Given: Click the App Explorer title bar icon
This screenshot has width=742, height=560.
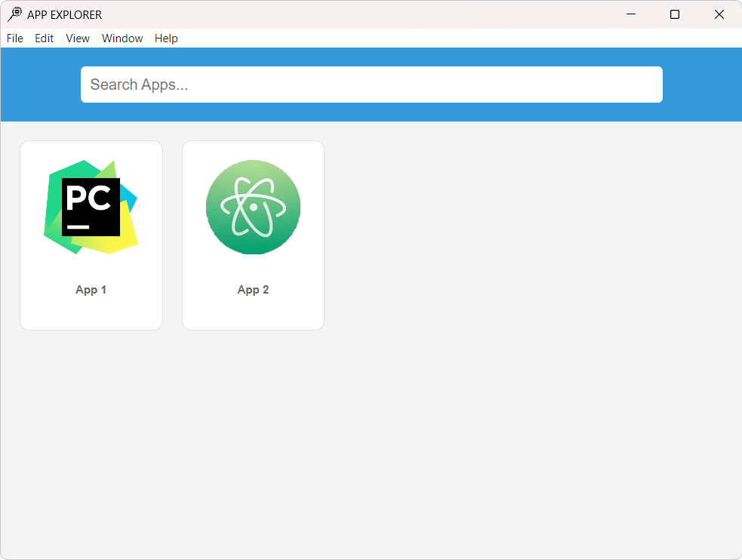Looking at the screenshot, I should [14, 14].
